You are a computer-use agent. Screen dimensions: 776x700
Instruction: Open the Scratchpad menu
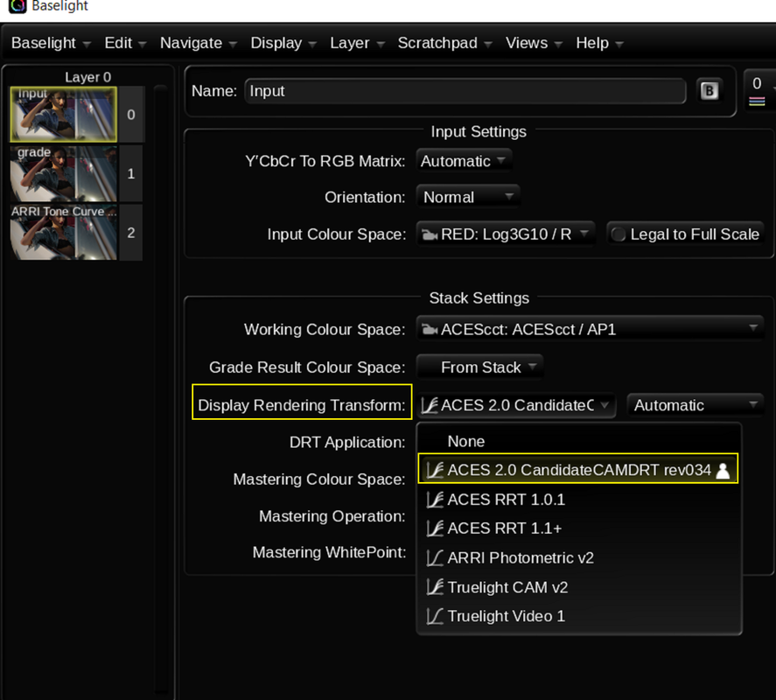444,43
